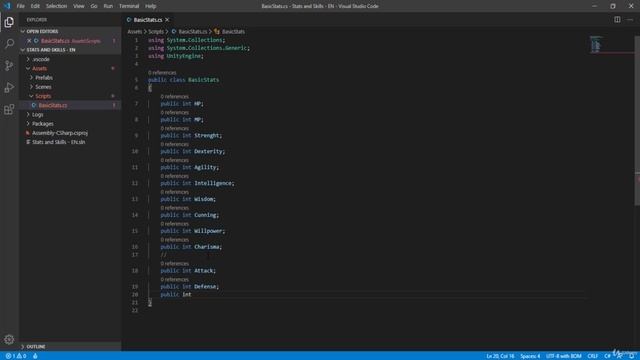Open the View menu
Screen dimensions: 640x360
click(79, 6)
